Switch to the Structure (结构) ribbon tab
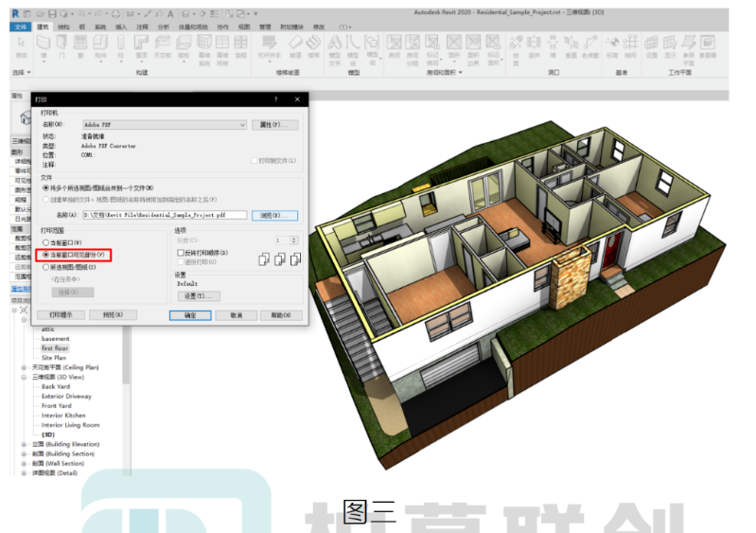Image resolution: width=756 pixels, height=533 pixels. [63, 27]
